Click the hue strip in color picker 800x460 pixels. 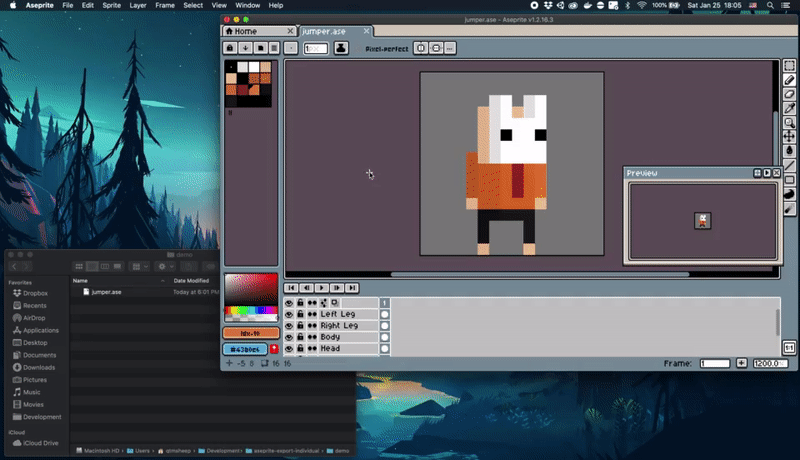[251, 310]
